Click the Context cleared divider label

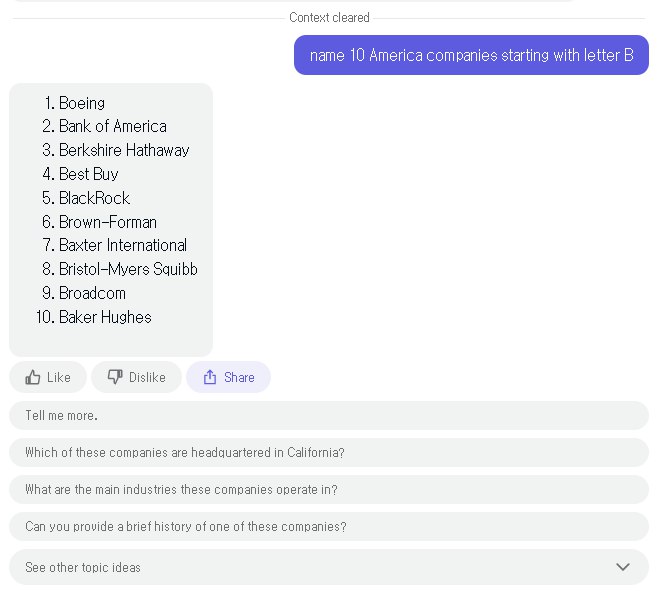pos(329,17)
